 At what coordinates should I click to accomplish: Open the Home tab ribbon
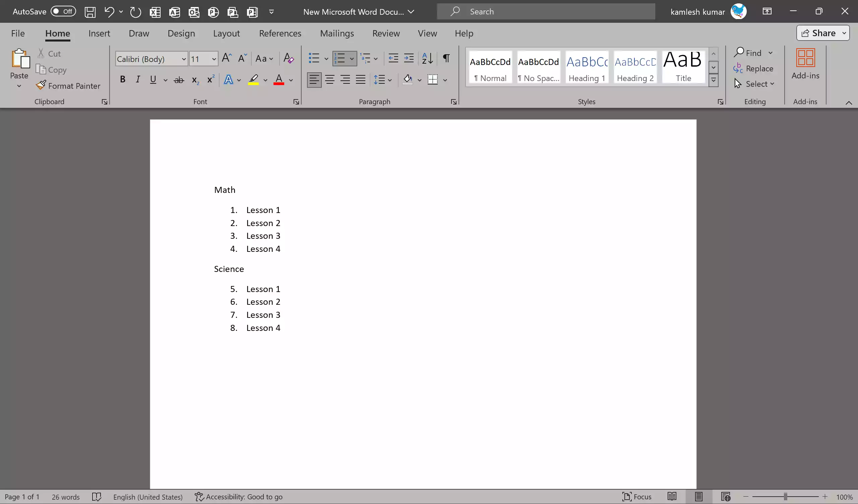point(57,32)
